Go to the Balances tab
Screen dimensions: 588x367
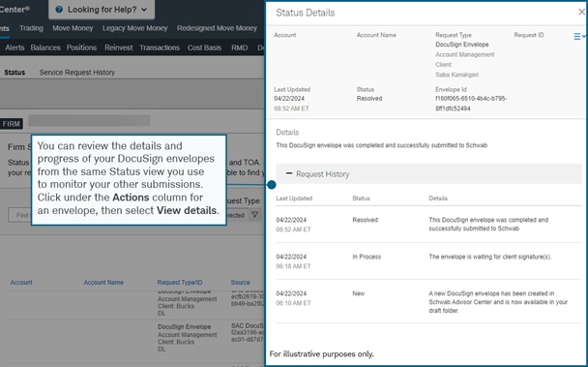click(x=45, y=47)
